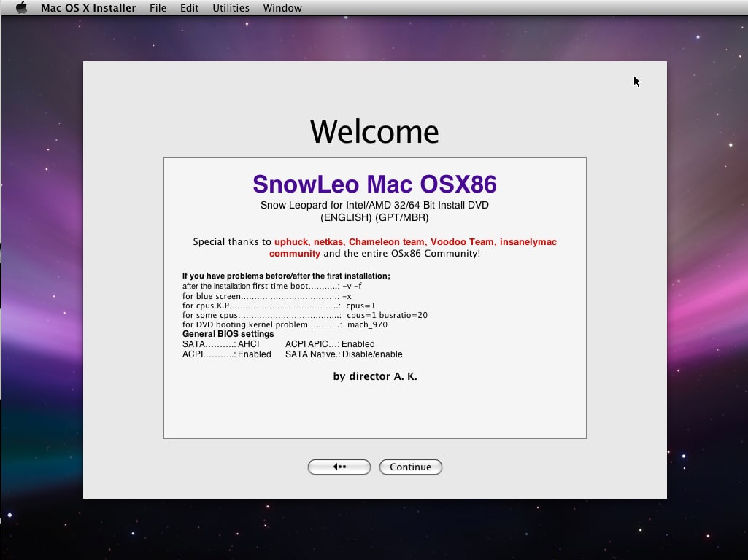Viewport: 748px width, 560px height.
Task: Open the Edit menu
Action: click(x=189, y=8)
